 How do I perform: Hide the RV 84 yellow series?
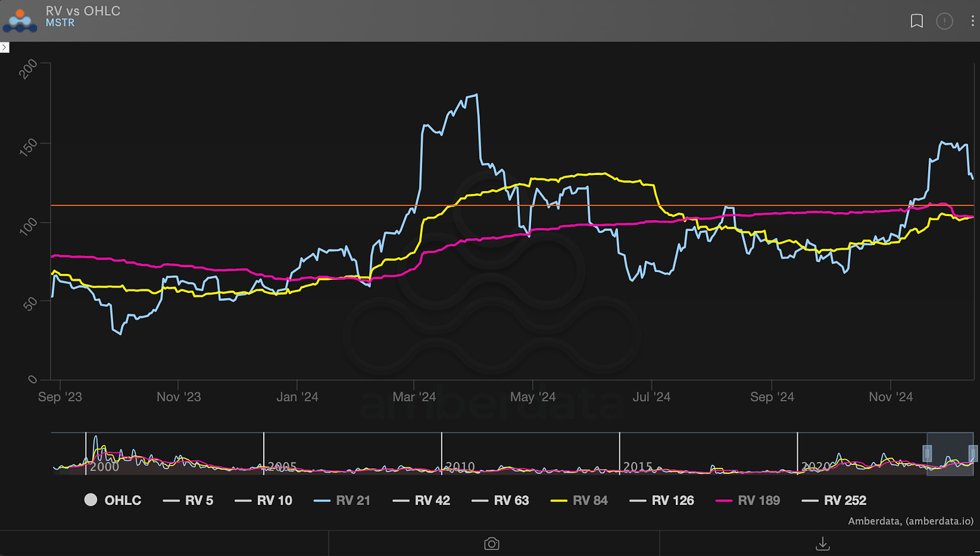pyautogui.click(x=578, y=500)
